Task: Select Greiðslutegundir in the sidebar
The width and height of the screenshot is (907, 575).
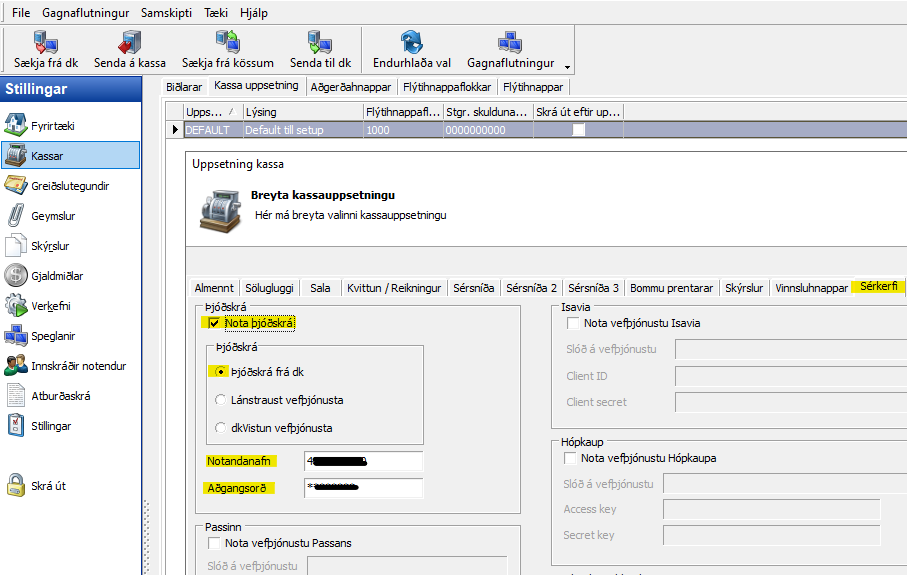Action: (x=16, y=186)
